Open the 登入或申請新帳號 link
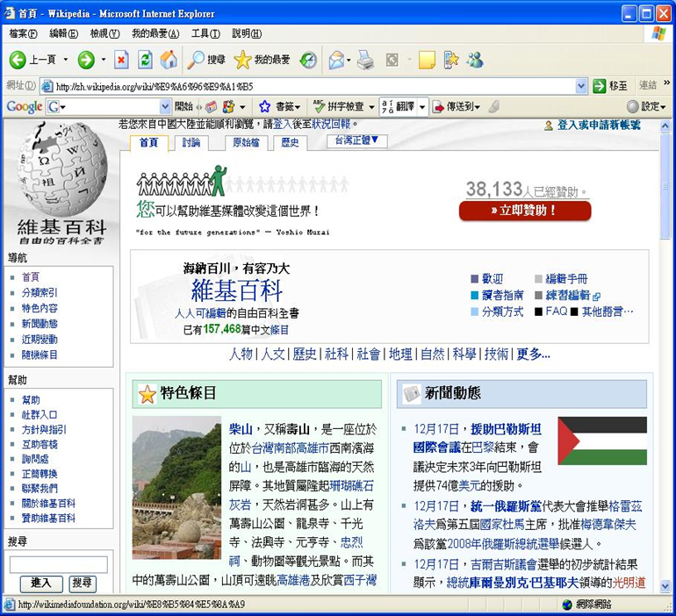This screenshot has width=676, height=616. pos(599,125)
